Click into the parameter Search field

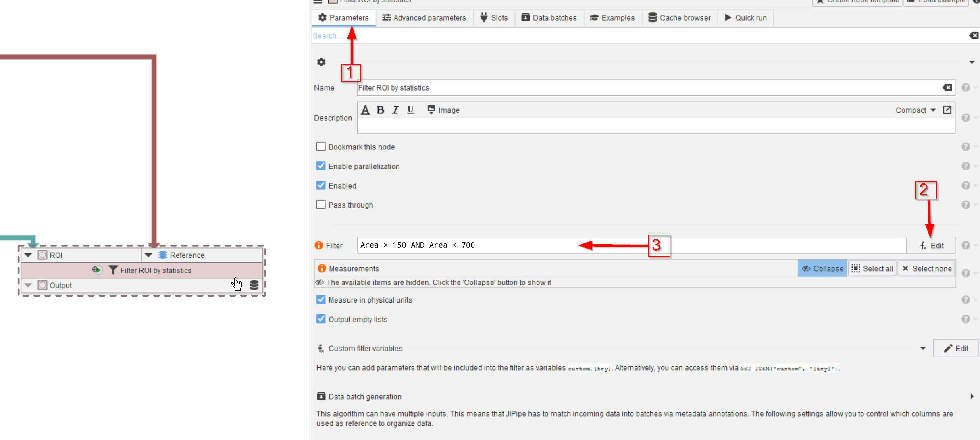coord(605,36)
